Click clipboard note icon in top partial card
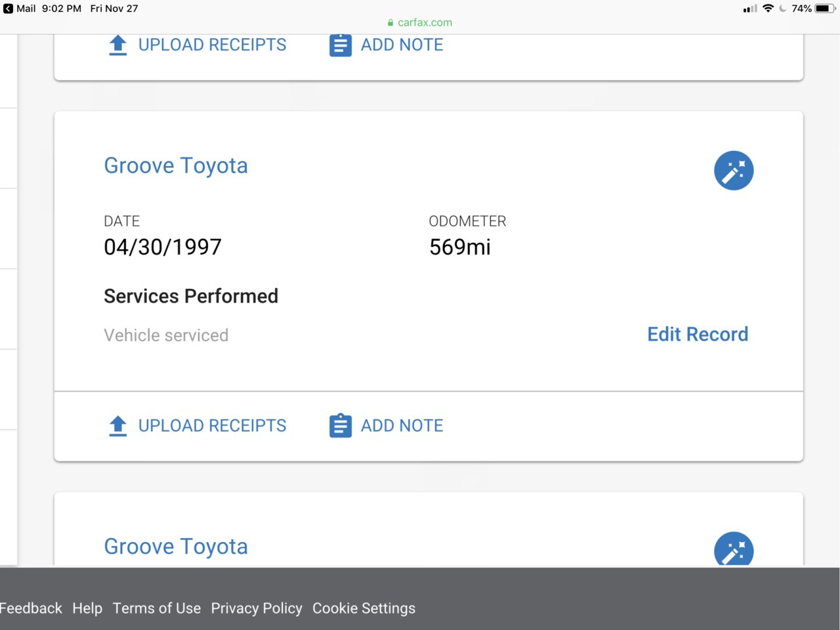This screenshot has width=840, height=630. (x=341, y=45)
